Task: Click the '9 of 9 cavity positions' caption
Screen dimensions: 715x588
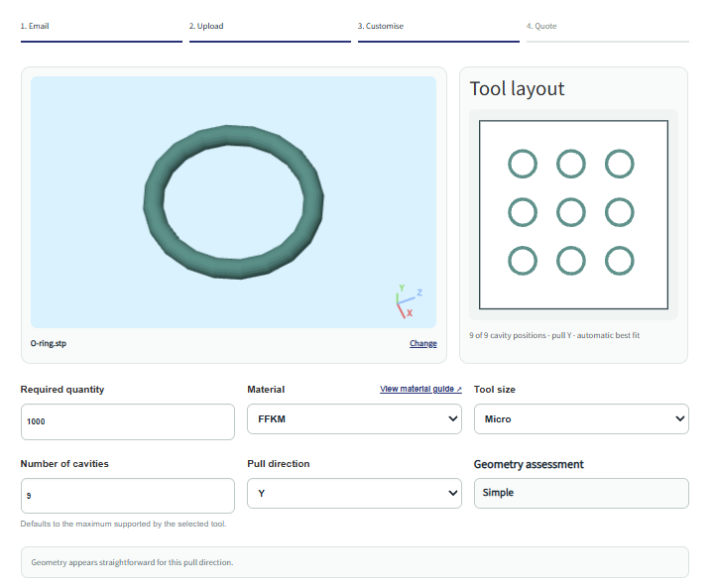Action: pos(554,335)
